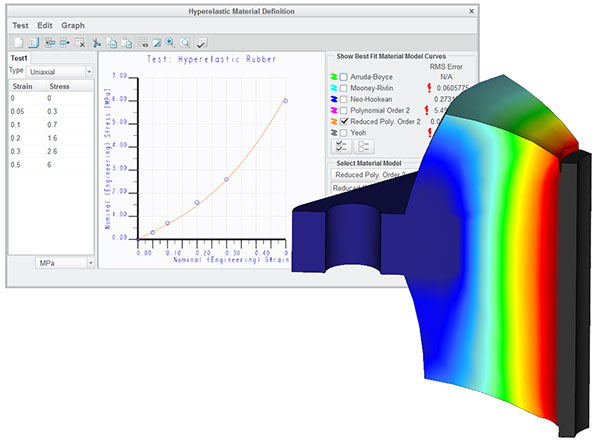This screenshot has height=443, width=600.
Task: Click the Cut scissors icon
Action: point(96,43)
